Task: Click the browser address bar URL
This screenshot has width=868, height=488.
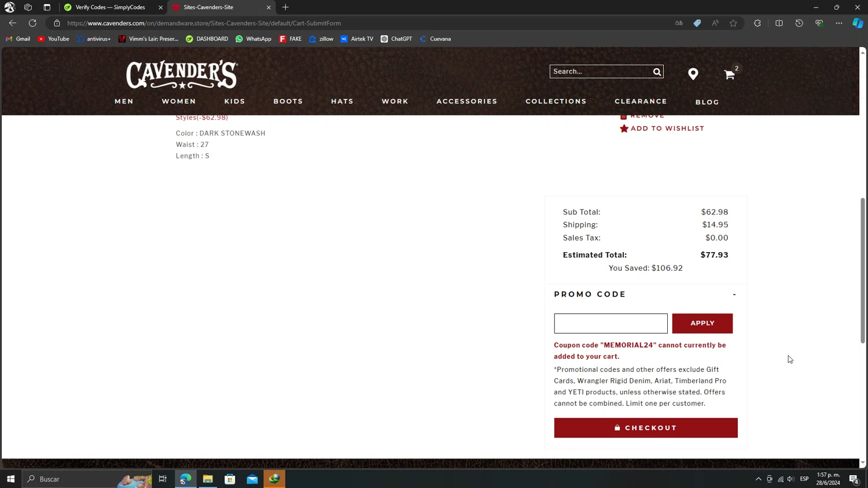Action: click(x=204, y=23)
